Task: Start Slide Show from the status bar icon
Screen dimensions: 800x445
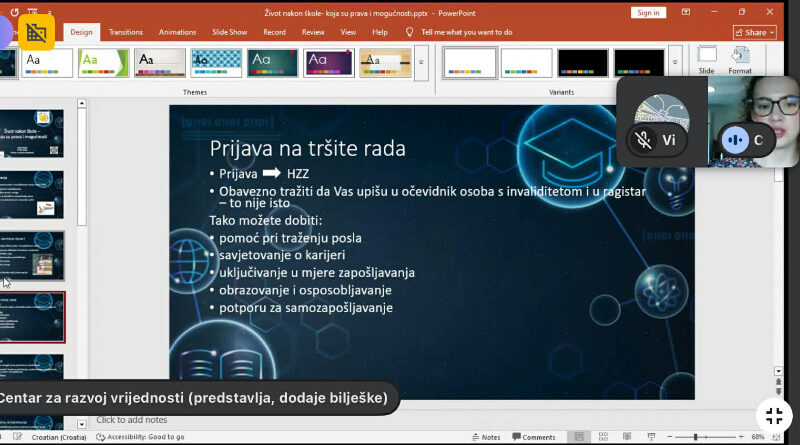Action: pos(651,437)
